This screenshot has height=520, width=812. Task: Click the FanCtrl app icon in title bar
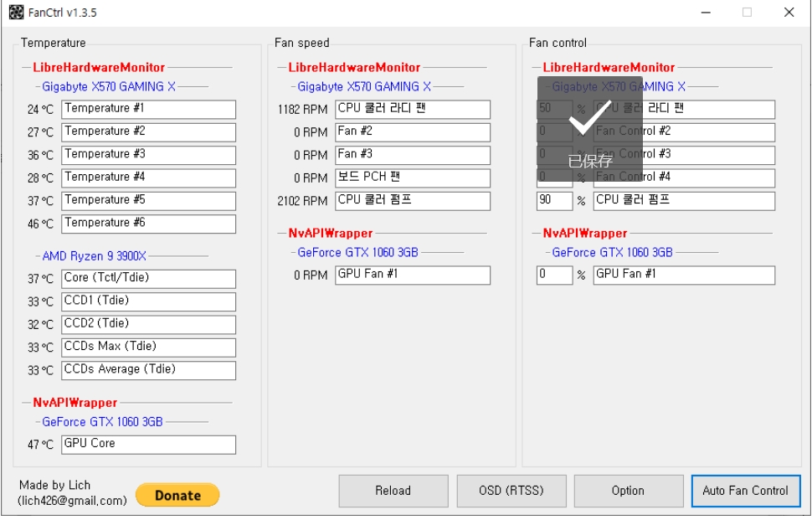[16, 12]
